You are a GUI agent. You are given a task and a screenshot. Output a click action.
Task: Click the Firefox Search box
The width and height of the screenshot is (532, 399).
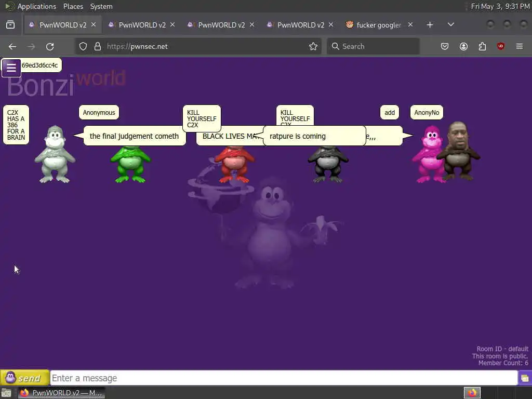click(x=373, y=46)
